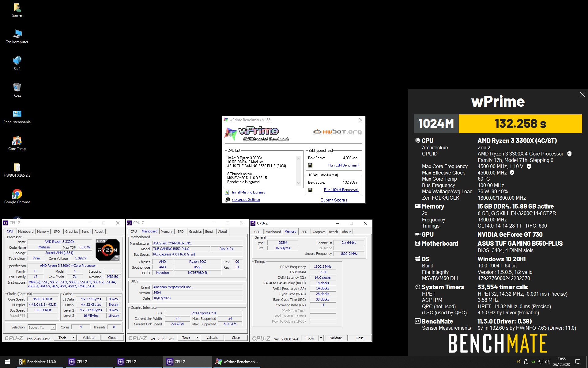Switch to CPU tab in CPU-Z Memory window
This screenshot has height=368, width=588.
(x=258, y=232)
